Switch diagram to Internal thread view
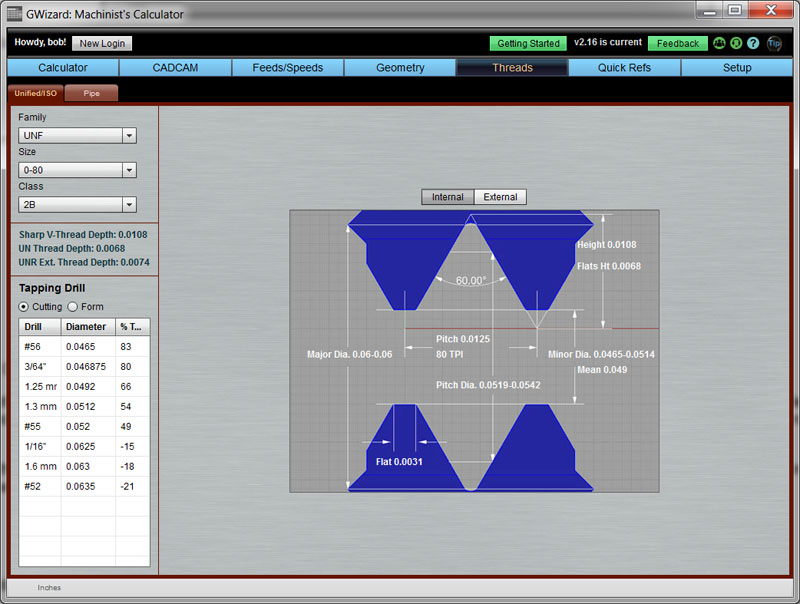The image size is (800, 604). point(447,197)
